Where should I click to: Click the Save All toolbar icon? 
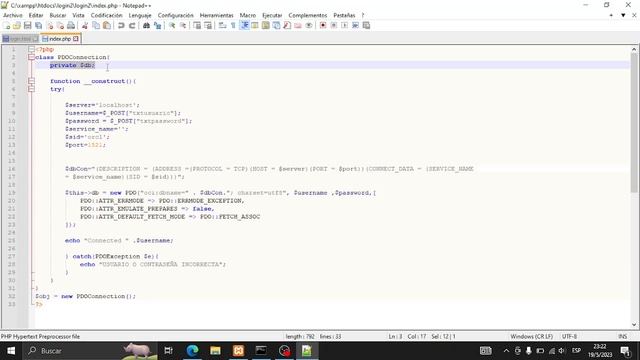(x=39, y=26)
